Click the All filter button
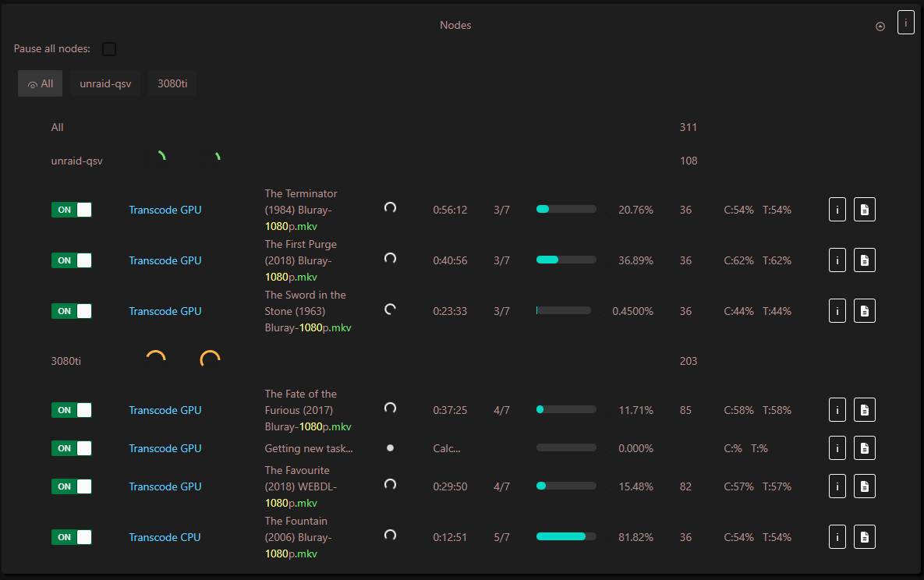This screenshot has height=580, width=924. coord(40,83)
